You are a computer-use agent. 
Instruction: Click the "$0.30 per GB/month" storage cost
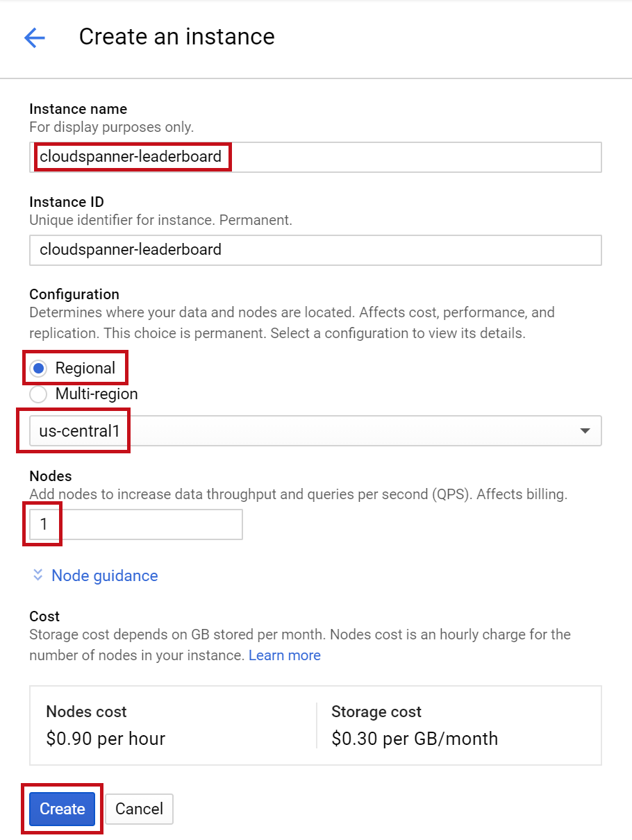click(x=415, y=738)
